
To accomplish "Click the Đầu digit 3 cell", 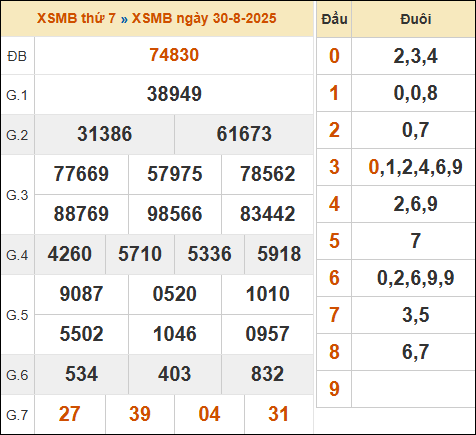I will [x=334, y=167].
